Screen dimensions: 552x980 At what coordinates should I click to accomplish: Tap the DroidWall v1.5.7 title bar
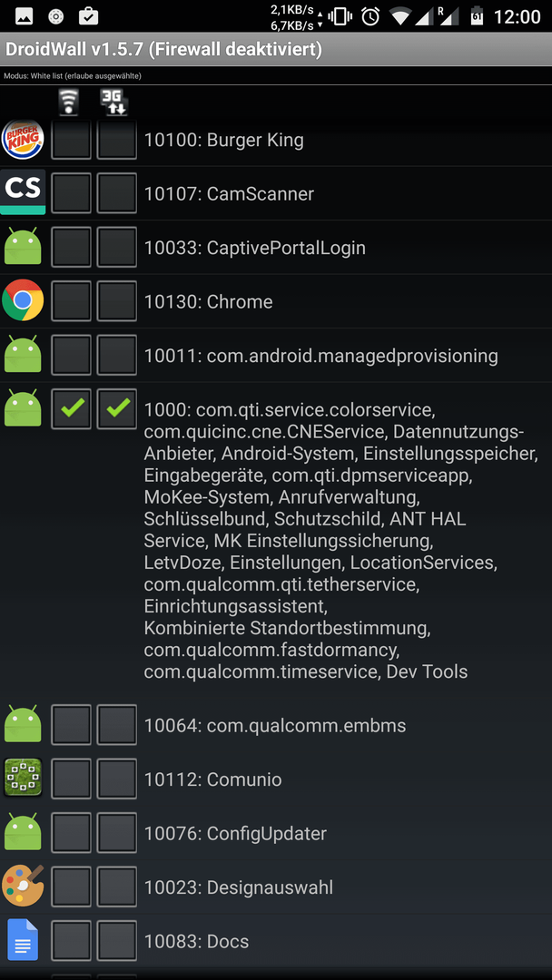coord(276,49)
